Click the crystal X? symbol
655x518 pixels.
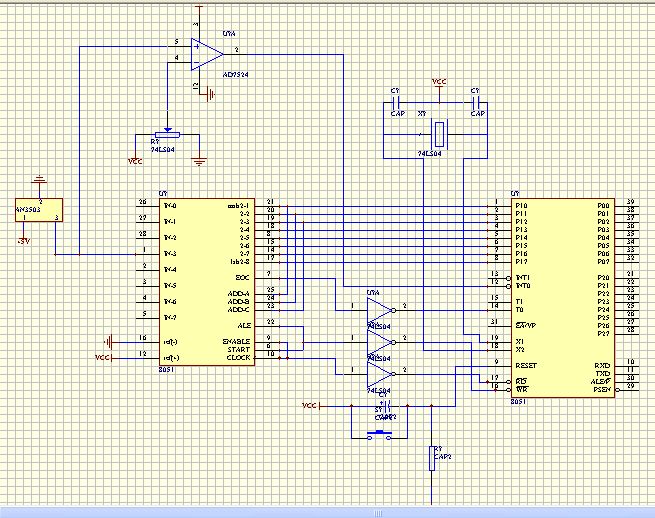tap(439, 135)
